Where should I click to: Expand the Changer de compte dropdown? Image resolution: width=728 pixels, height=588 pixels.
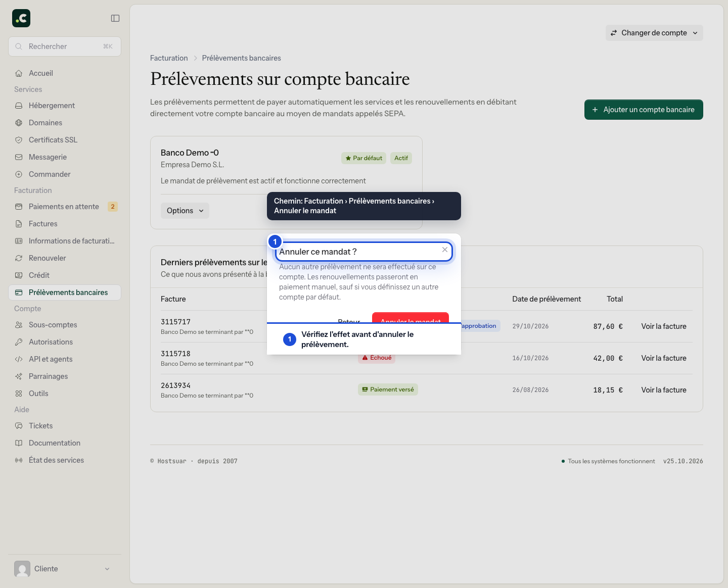[x=654, y=33]
